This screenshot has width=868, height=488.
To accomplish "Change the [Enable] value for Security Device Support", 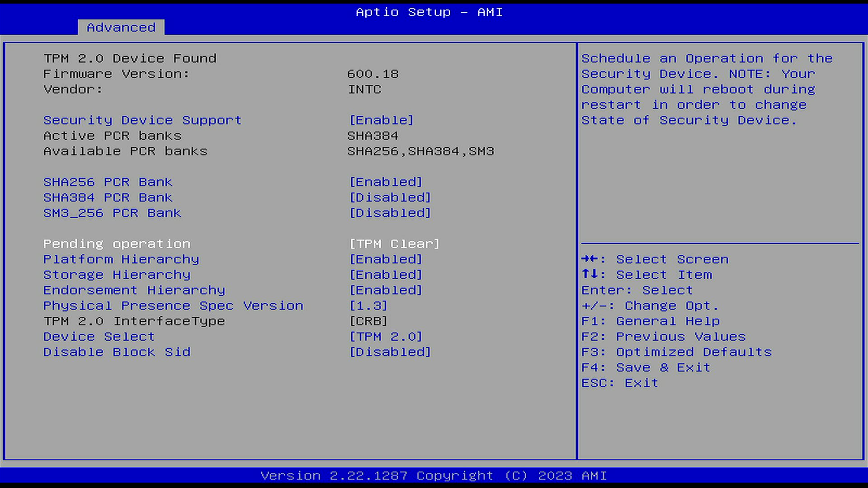I will [x=382, y=120].
